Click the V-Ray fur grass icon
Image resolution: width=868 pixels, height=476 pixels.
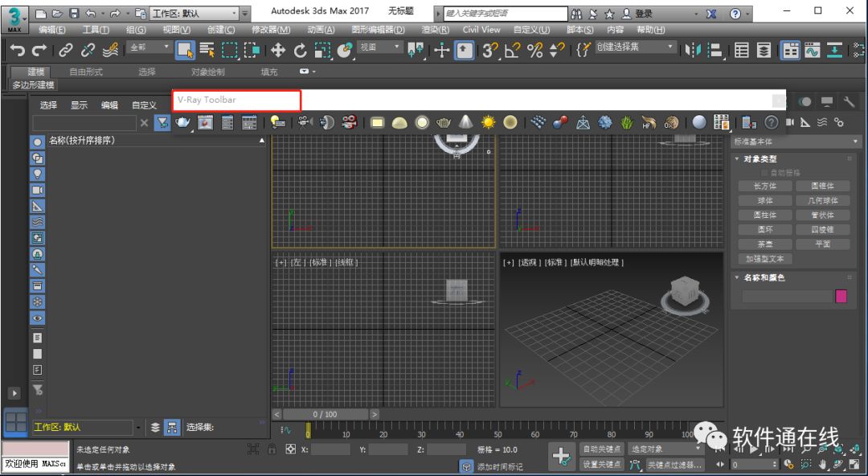626,122
